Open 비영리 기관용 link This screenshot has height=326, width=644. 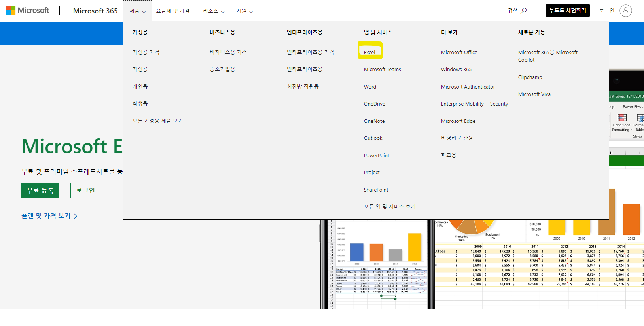(457, 138)
